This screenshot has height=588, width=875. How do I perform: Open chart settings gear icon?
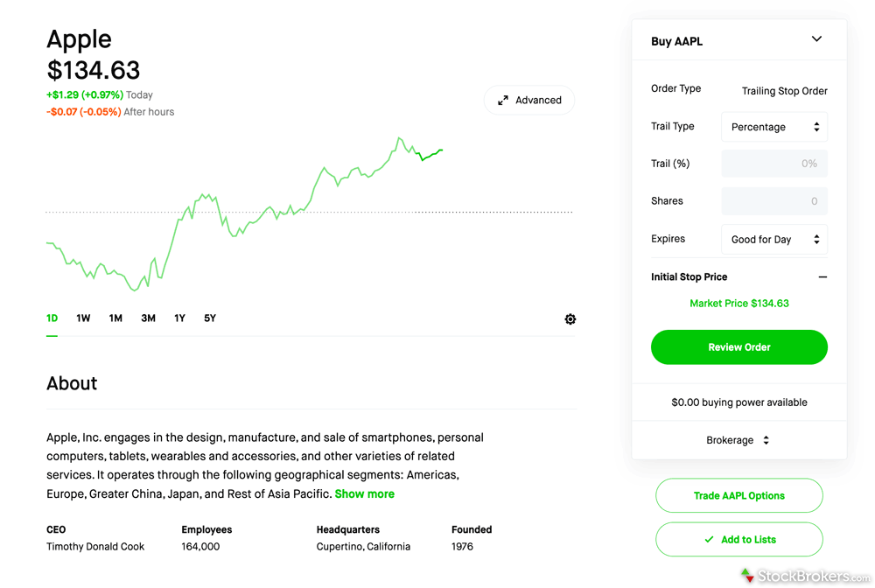[x=570, y=319]
